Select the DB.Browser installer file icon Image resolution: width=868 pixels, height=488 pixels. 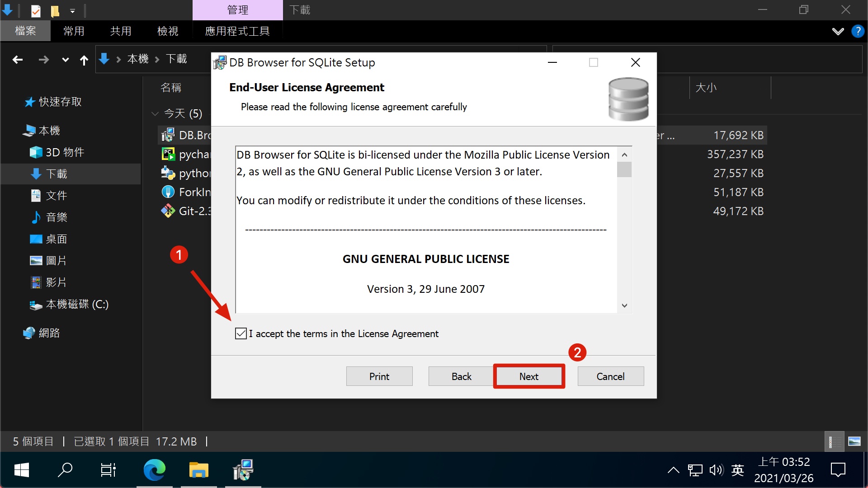click(x=168, y=135)
